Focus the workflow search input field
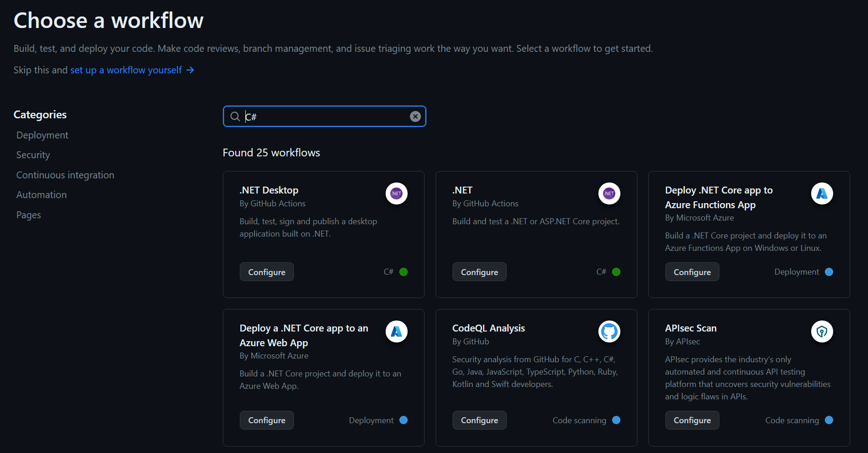The height and width of the screenshot is (453, 868). pos(325,116)
